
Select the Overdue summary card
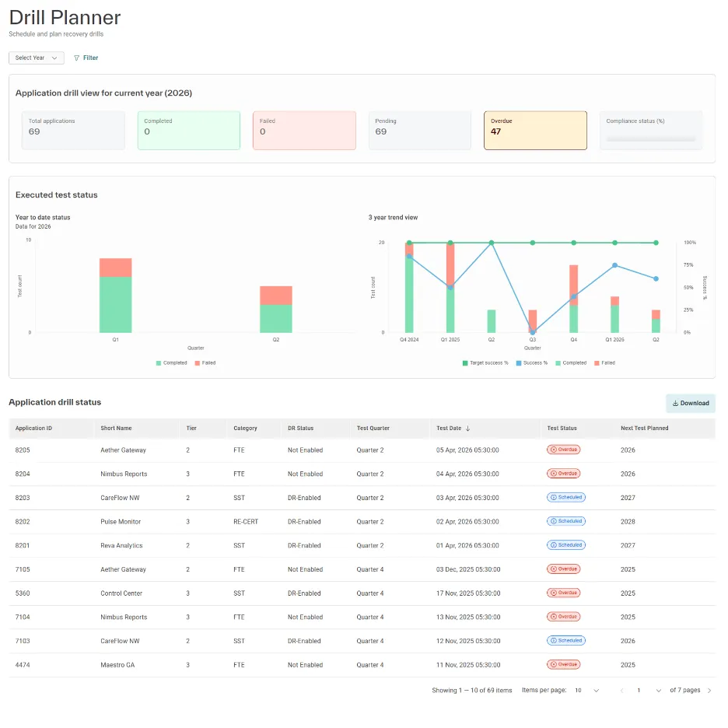535,131
